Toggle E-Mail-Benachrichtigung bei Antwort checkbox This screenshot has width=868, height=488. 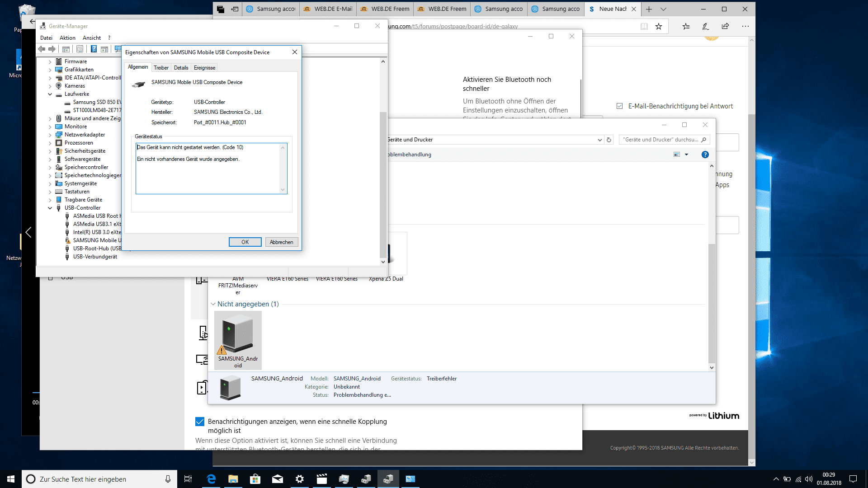tap(619, 106)
